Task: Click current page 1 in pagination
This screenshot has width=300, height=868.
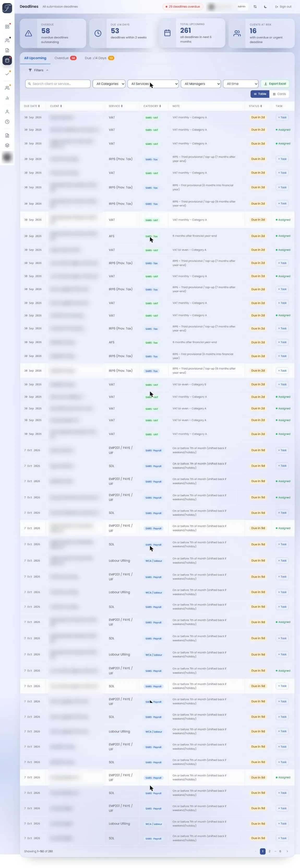Action: point(263,851)
